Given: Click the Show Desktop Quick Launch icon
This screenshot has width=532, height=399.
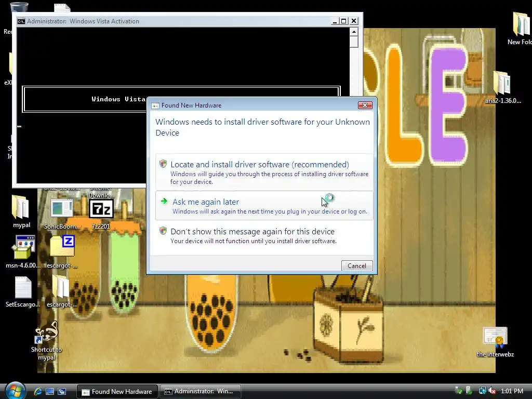Looking at the screenshot, I should tap(50, 391).
